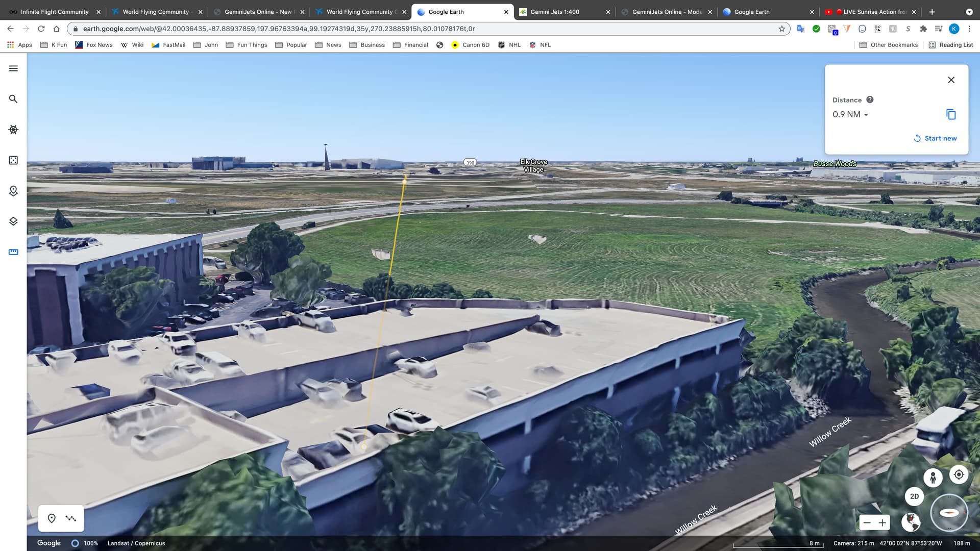Open Projects pin icon in sidebar
This screenshot has width=980, height=551.
click(x=13, y=191)
